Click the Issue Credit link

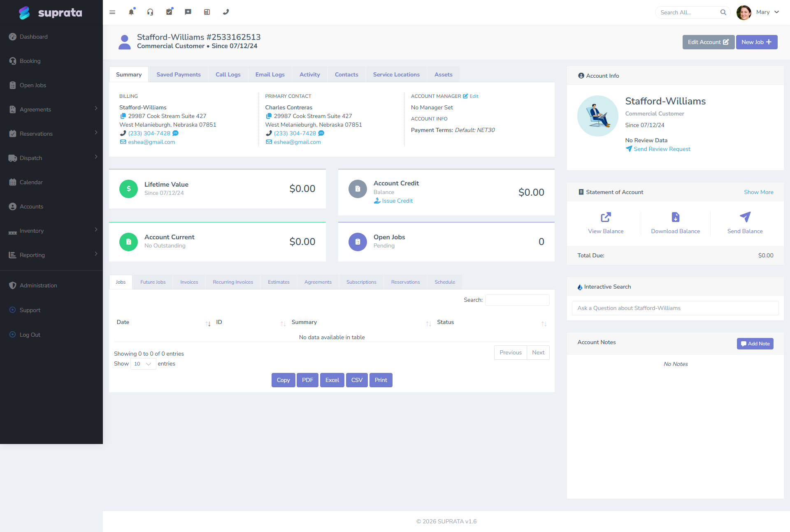click(393, 201)
